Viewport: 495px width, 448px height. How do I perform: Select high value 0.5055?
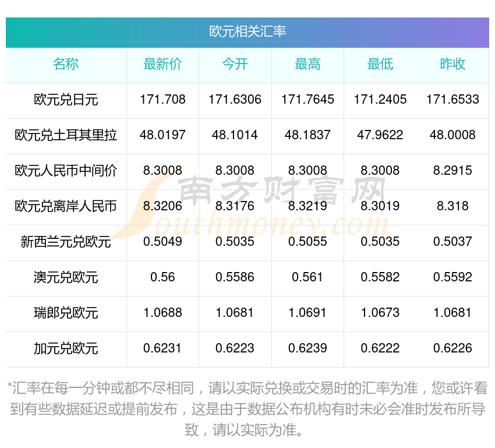click(307, 242)
